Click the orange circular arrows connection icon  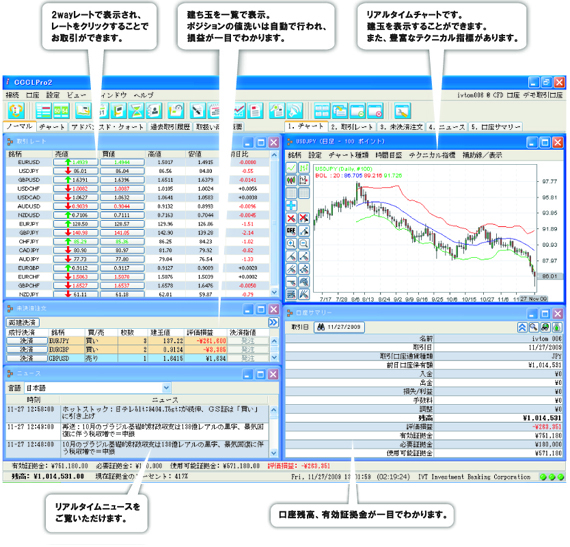click(x=16, y=110)
